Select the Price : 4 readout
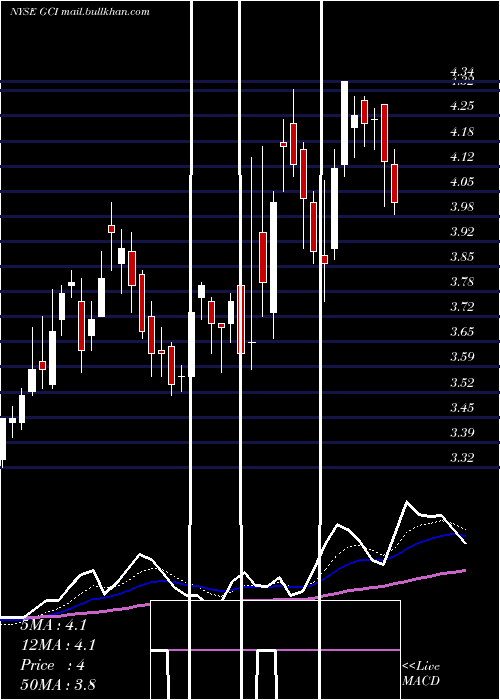Image resolution: width=500 pixels, height=700 pixels. (53, 665)
